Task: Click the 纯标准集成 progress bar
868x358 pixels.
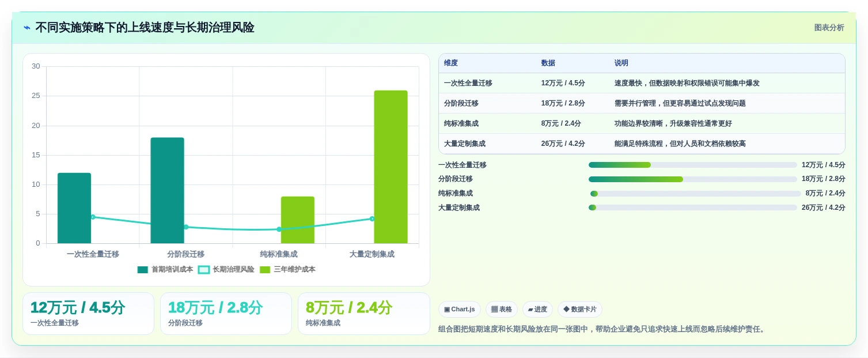Action: (695, 194)
